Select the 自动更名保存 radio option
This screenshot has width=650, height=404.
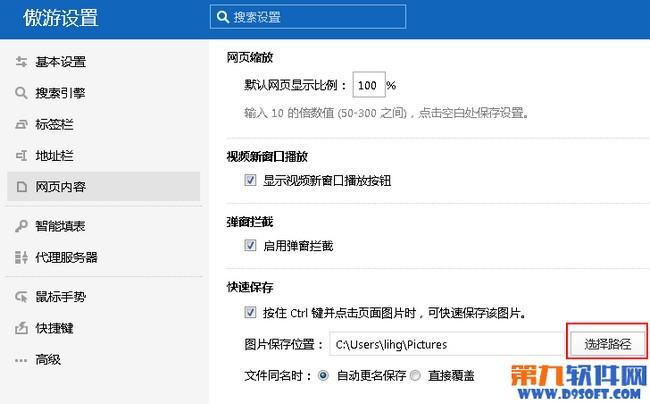pyautogui.click(x=323, y=376)
